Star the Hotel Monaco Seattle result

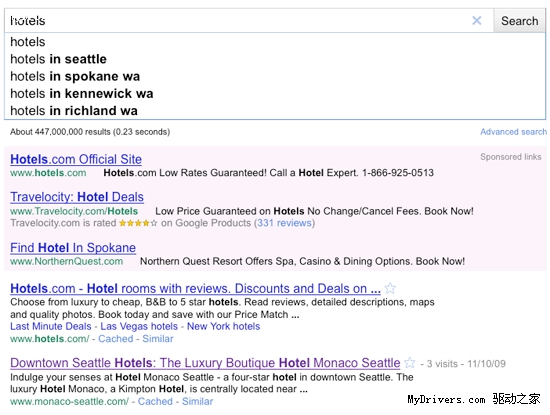tap(409, 363)
